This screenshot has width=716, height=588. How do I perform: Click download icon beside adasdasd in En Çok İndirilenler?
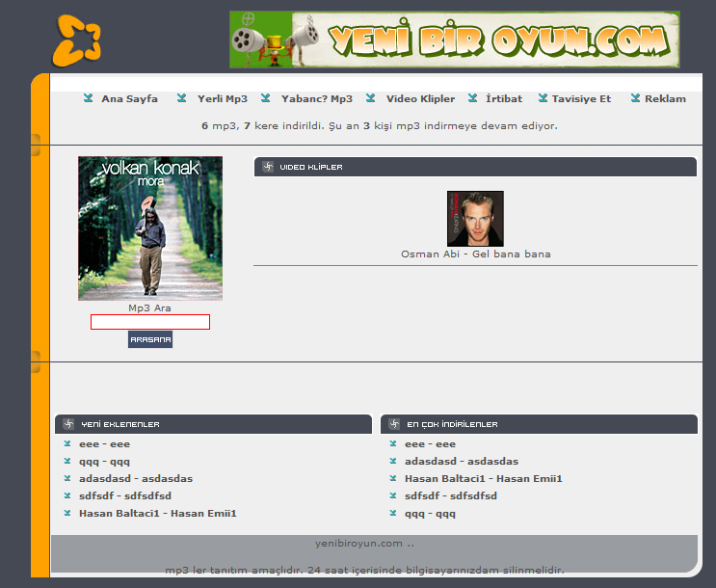click(x=393, y=461)
